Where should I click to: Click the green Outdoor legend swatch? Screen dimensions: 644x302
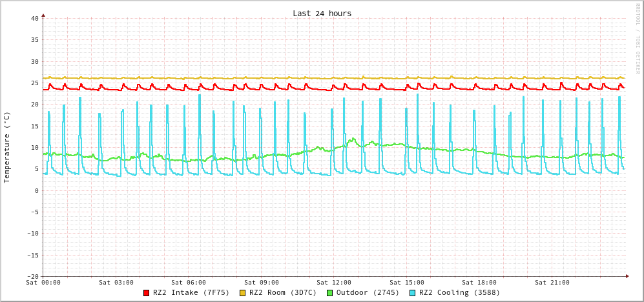[329, 293]
